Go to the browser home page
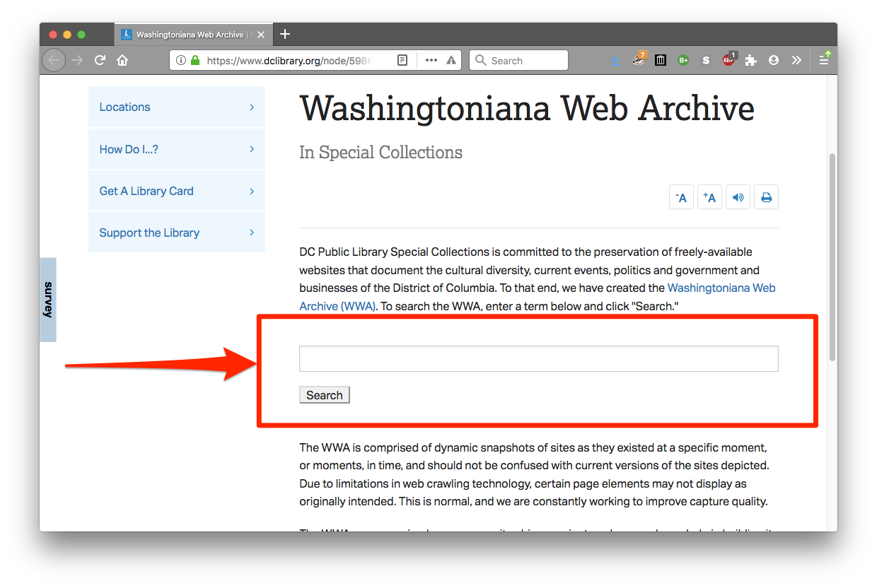This screenshot has width=877, height=588. click(x=122, y=61)
